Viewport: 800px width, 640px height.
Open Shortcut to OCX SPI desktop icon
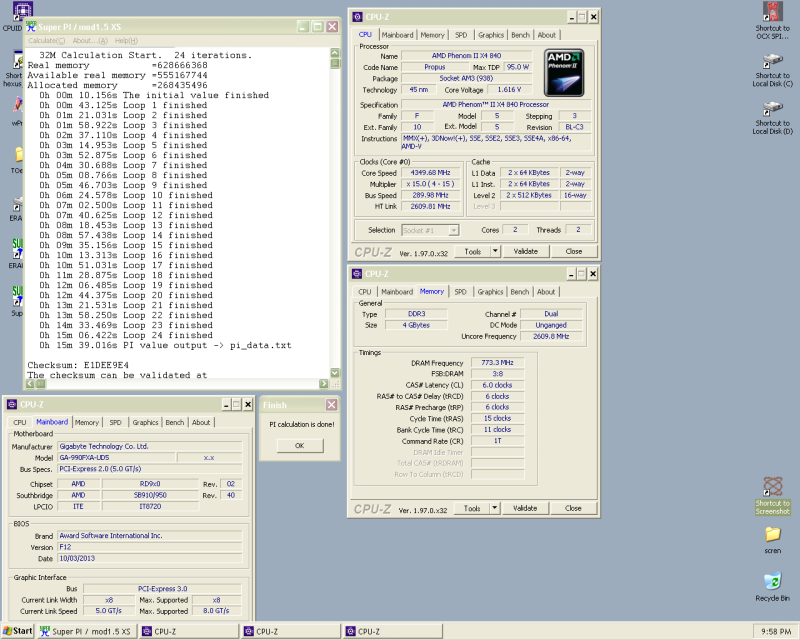click(772, 12)
